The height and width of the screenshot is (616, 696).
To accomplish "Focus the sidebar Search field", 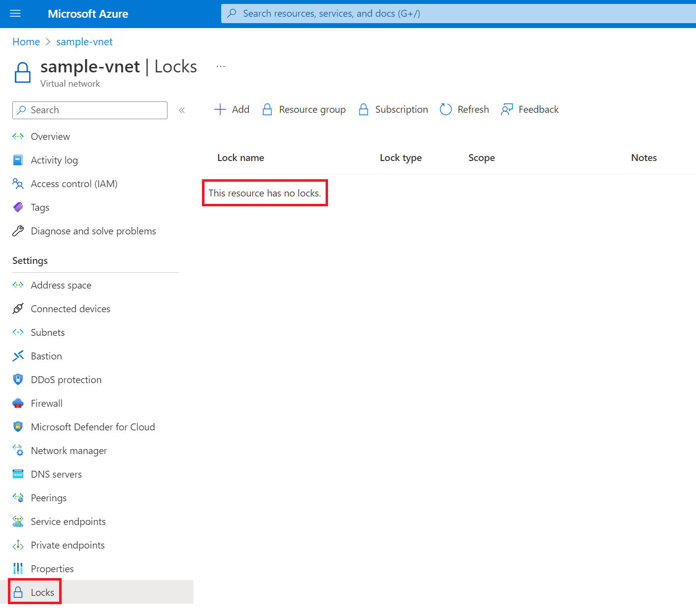I will pyautogui.click(x=90, y=110).
